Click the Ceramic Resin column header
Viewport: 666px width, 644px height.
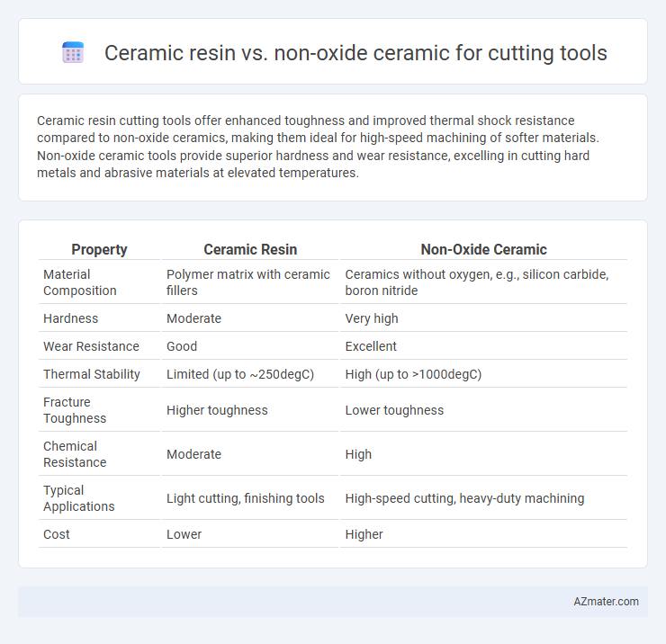[x=250, y=249]
